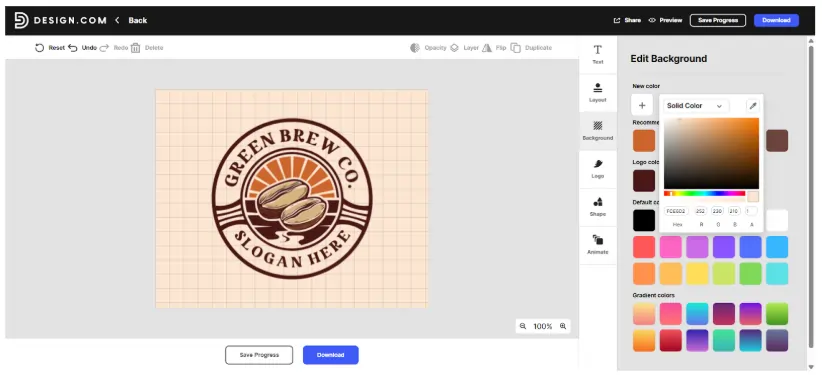Select the white default color swatch

(x=777, y=220)
